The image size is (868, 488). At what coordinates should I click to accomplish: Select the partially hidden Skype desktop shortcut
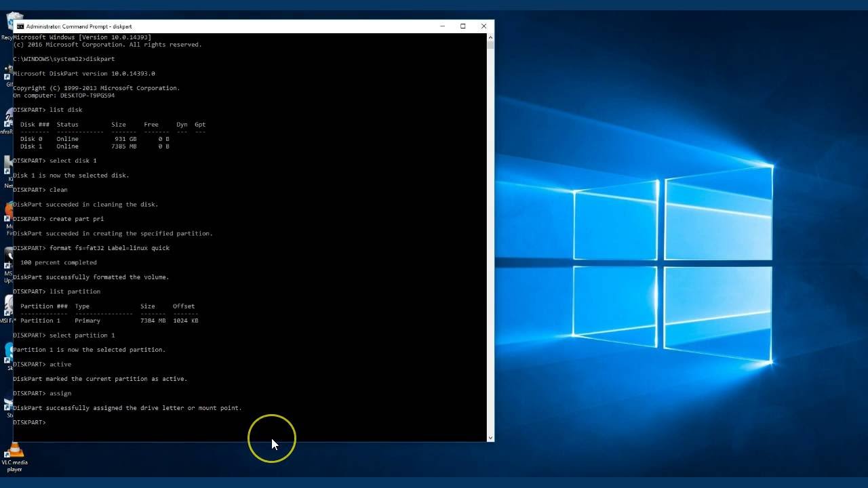click(x=7, y=356)
